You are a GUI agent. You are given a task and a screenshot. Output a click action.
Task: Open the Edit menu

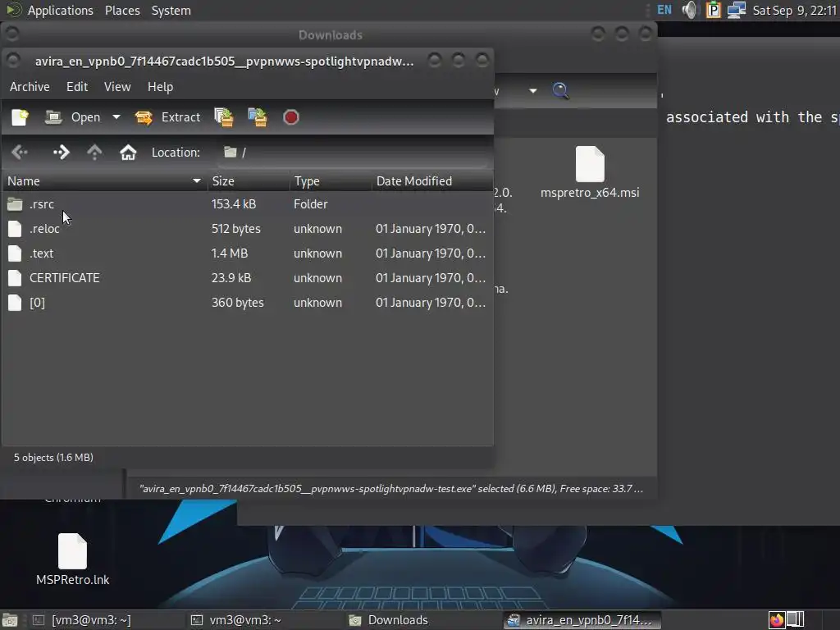[77, 87]
